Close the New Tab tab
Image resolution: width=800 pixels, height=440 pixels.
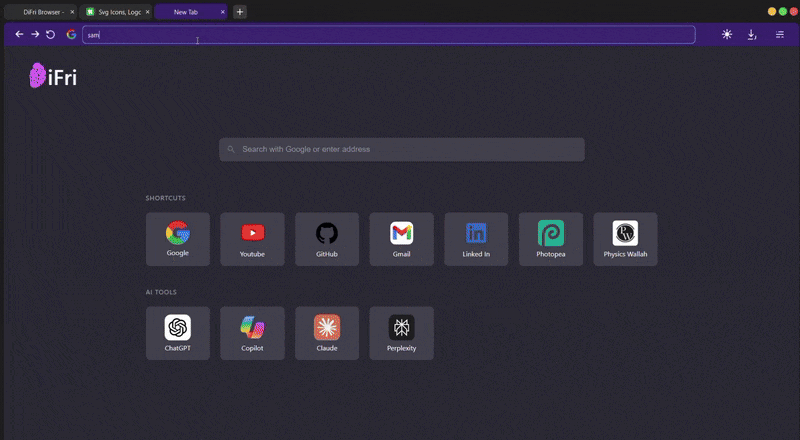point(222,12)
